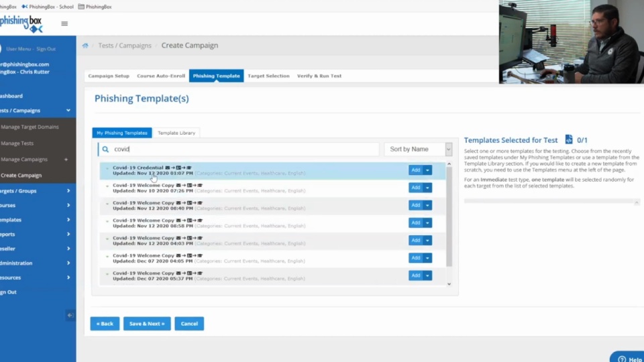Click the search magnifier icon
Image resolution: width=644 pixels, height=362 pixels.
[x=105, y=149]
